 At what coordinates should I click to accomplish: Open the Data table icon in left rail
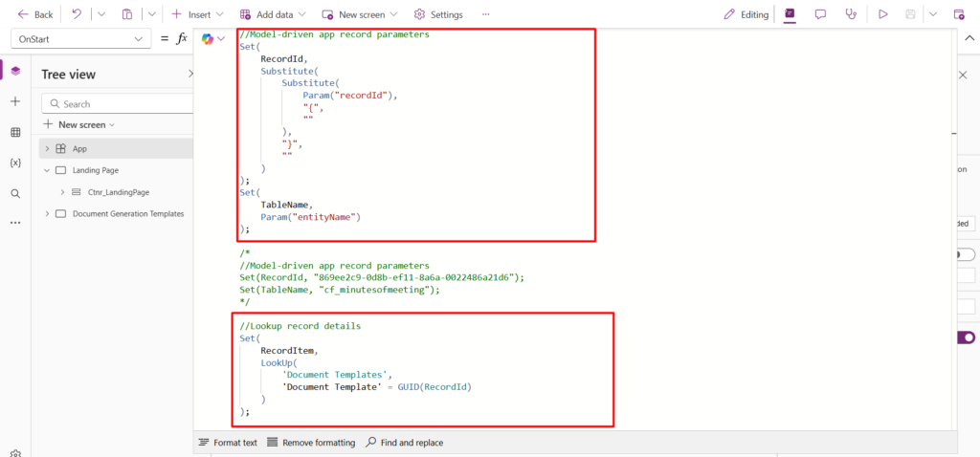point(15,132)
